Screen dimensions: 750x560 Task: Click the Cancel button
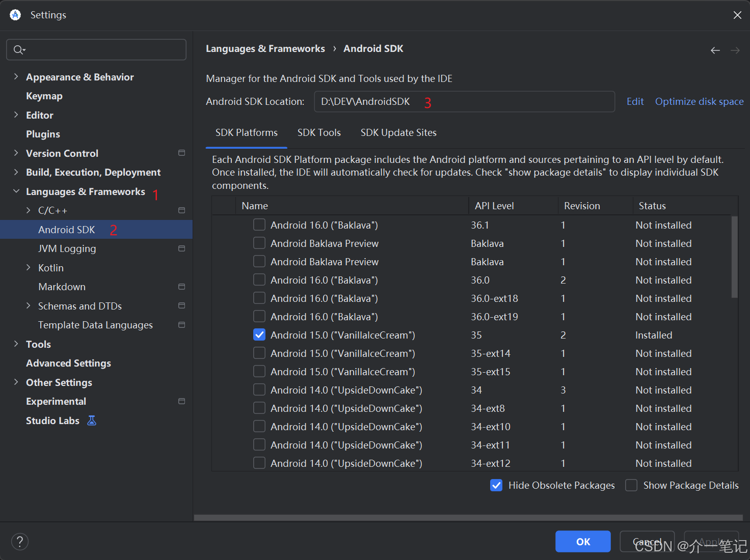[x=647, y=541]
